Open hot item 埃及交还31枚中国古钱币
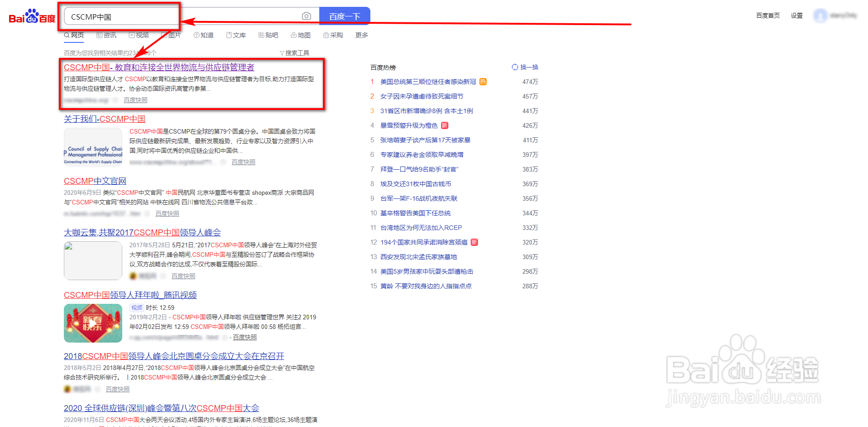 416,184
